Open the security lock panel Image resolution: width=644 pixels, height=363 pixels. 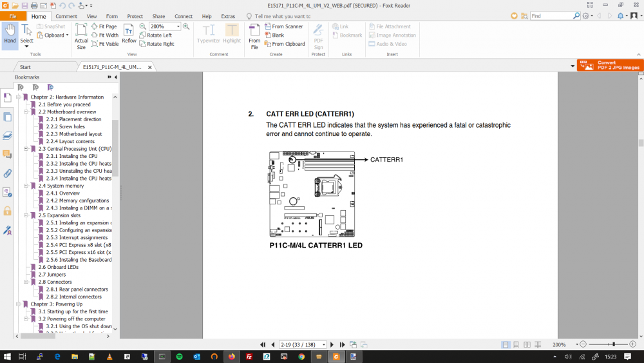pos(7,211)
